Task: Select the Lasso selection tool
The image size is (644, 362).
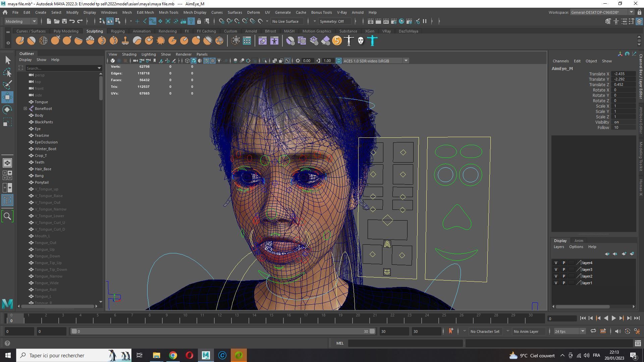Action: pyautogui.click(x=7, y=72)
